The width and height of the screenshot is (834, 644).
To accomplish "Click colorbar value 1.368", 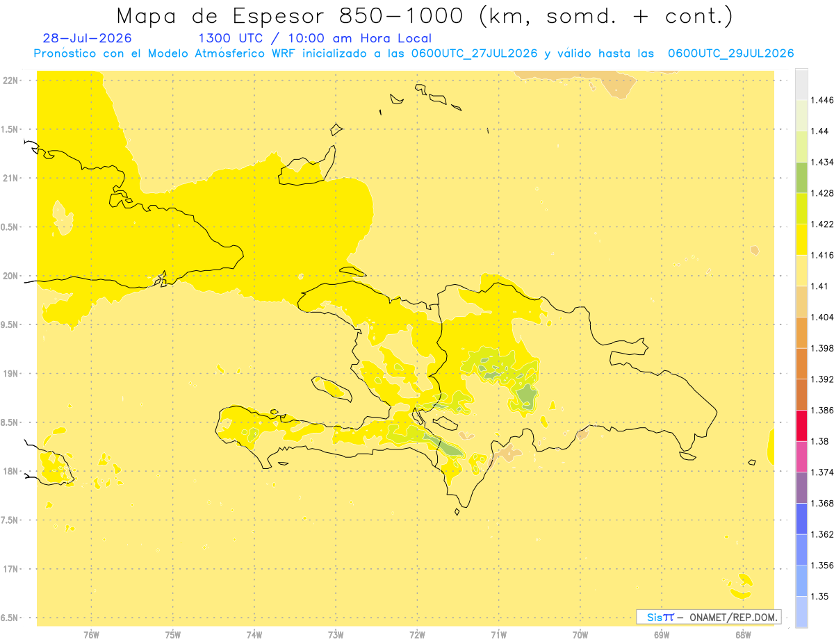I will click(822, 503).
